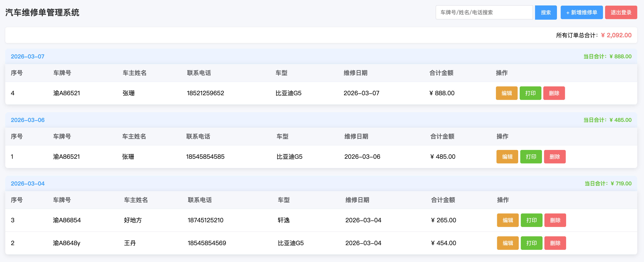
Task: Click phone number 18521259652
Action: click(x=206, y=93)
